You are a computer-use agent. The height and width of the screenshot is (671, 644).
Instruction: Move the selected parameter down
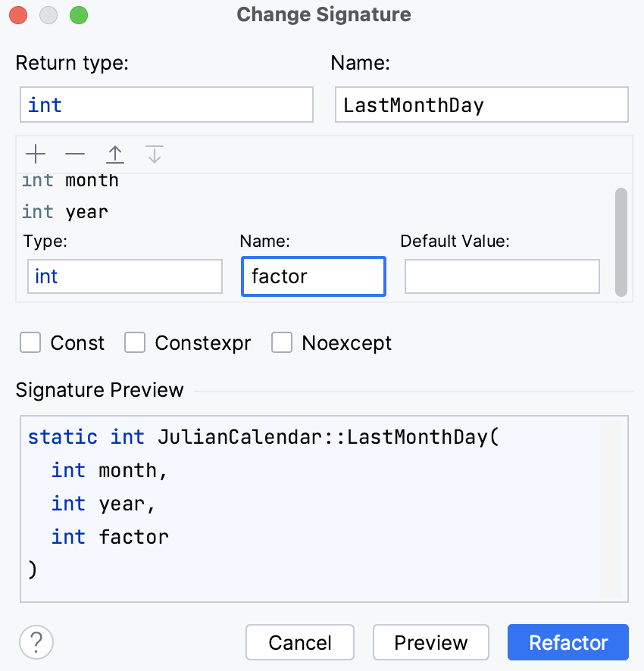point(154,154)
